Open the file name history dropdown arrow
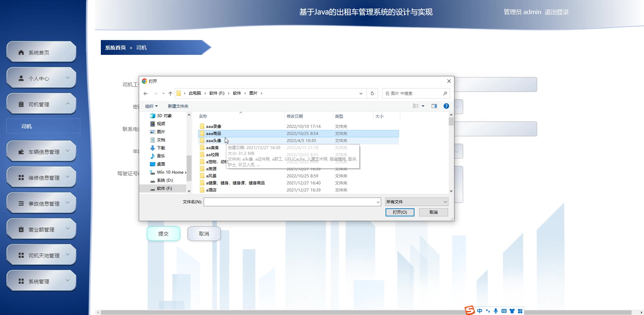Viewport: 644px width, 315px height. tap(378, 202)
